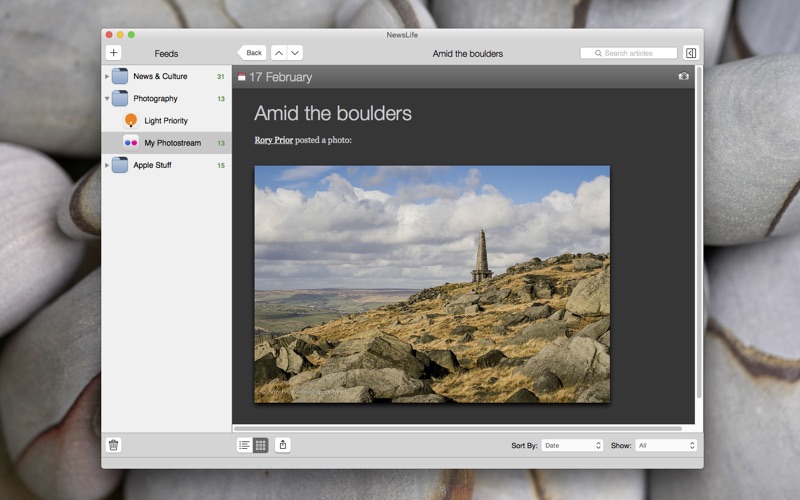Go to previous article with up arrow
Image resolution: width=800 pixels, height=500 pixels.
pyautogui.click(x=279, y=53)
